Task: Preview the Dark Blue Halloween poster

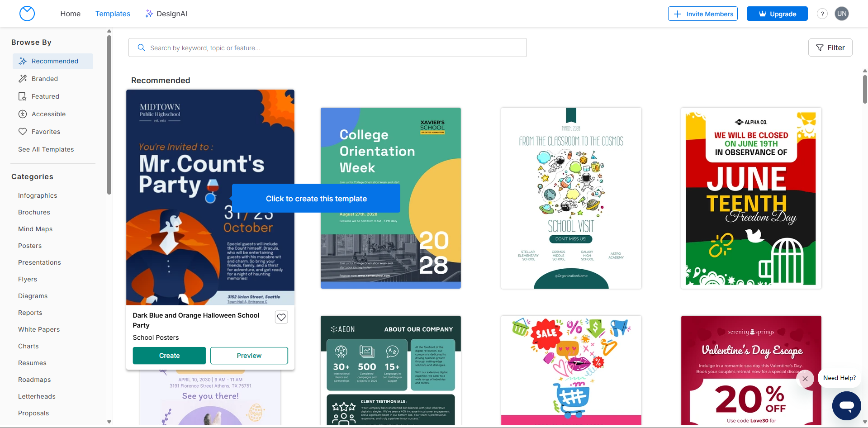Action: point(249,356)
